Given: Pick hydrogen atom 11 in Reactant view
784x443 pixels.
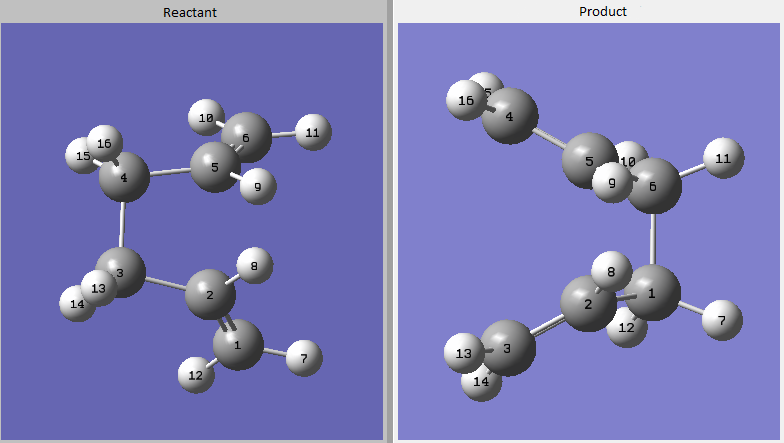Looking at the screenshot, I should 313,132.
